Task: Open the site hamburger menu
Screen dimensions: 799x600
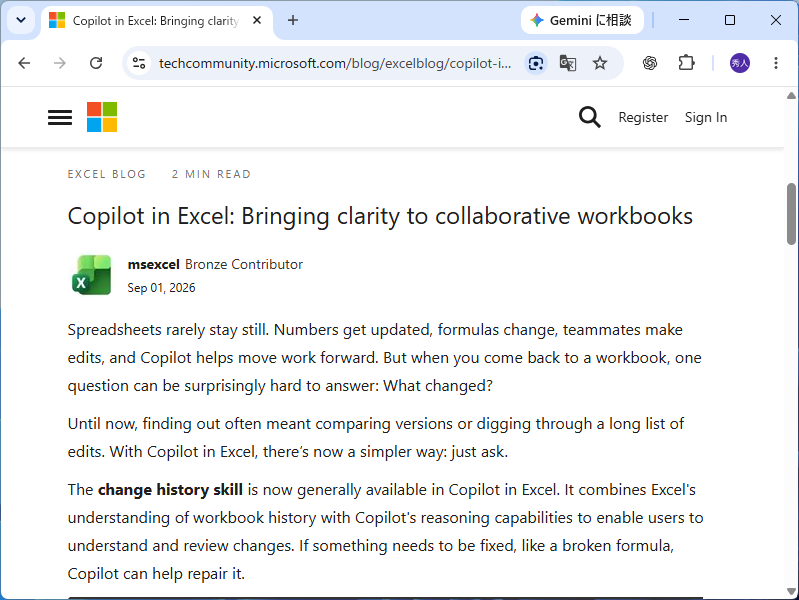Action: click(x=60, y=118)
